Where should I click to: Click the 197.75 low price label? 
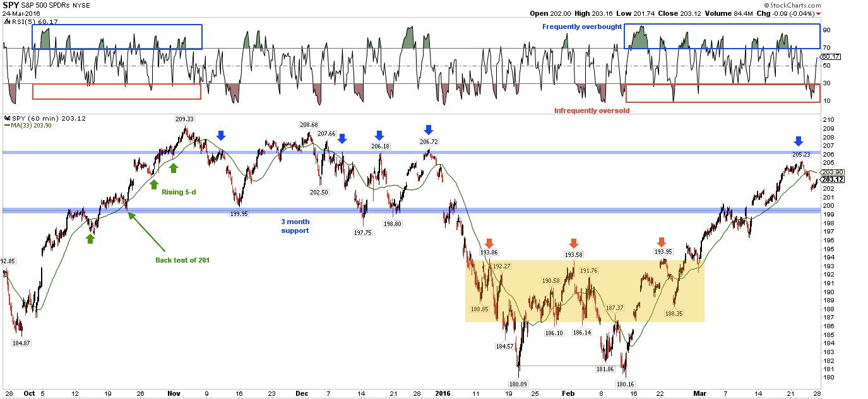click(x=362, y=233)
